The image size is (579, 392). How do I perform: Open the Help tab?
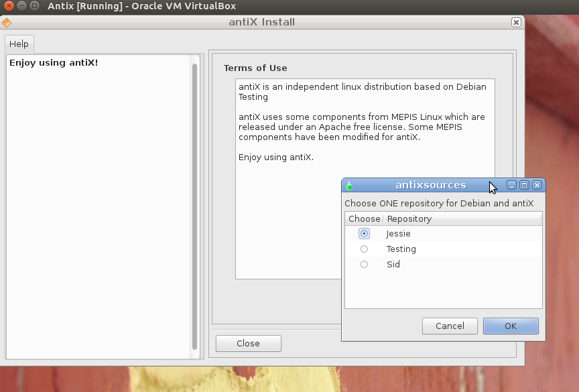point(19,44)
